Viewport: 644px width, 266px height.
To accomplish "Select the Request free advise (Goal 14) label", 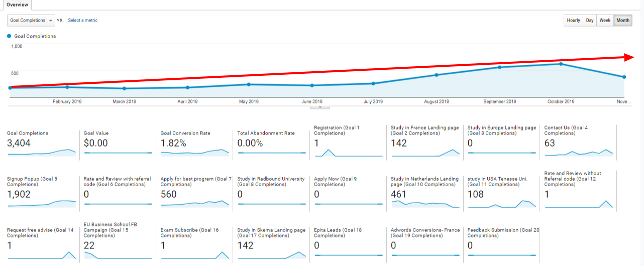I will click(40, 233).
